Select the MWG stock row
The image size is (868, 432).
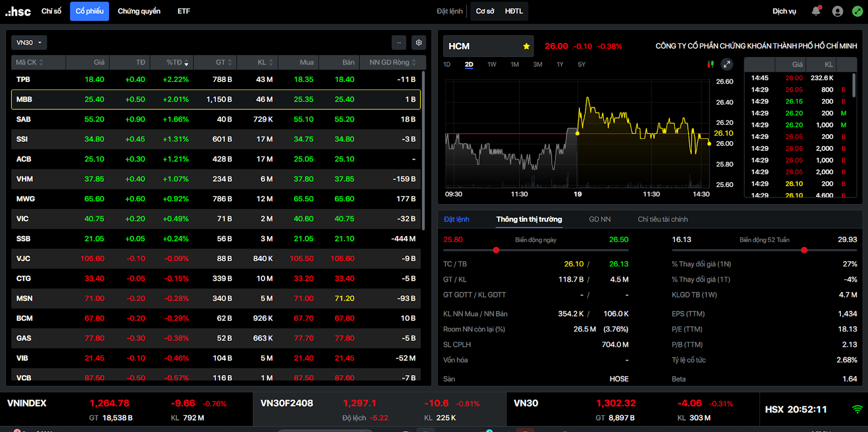point(216,199)
